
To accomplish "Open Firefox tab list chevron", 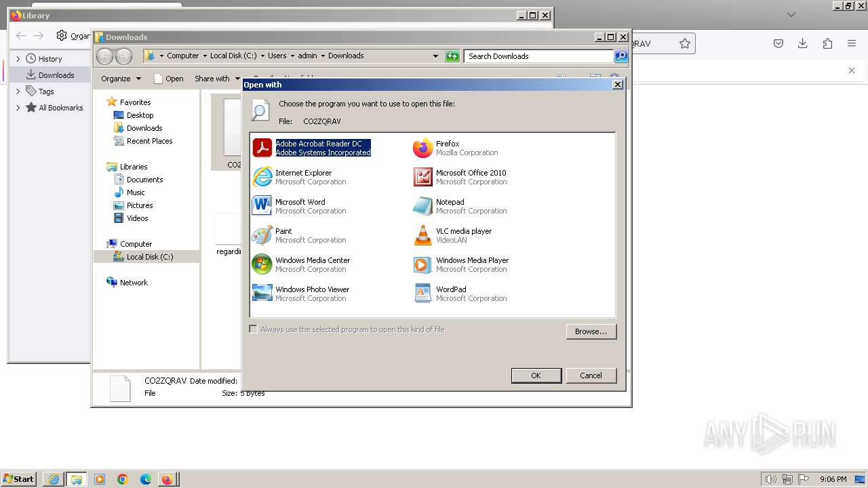I will pos(791,15).
